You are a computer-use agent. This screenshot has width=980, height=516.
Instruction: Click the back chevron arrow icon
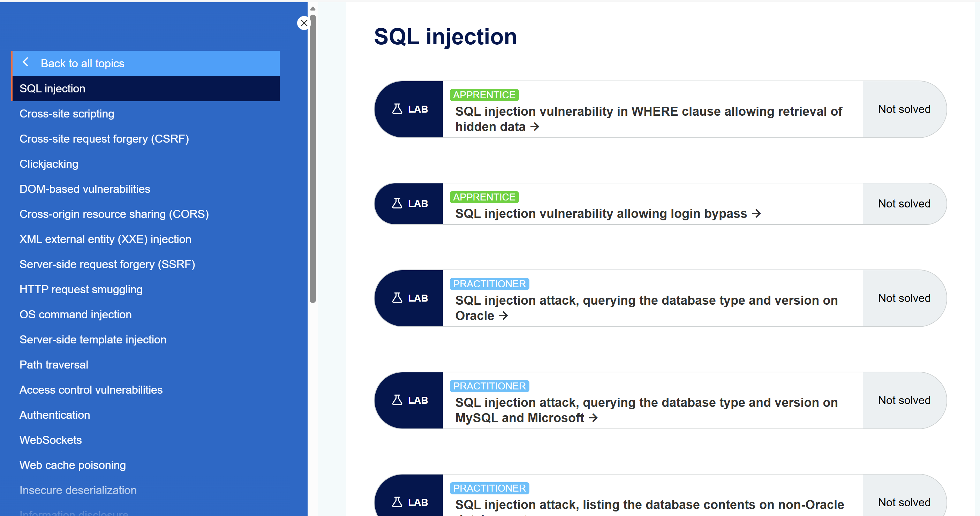(x=25, y=62)
